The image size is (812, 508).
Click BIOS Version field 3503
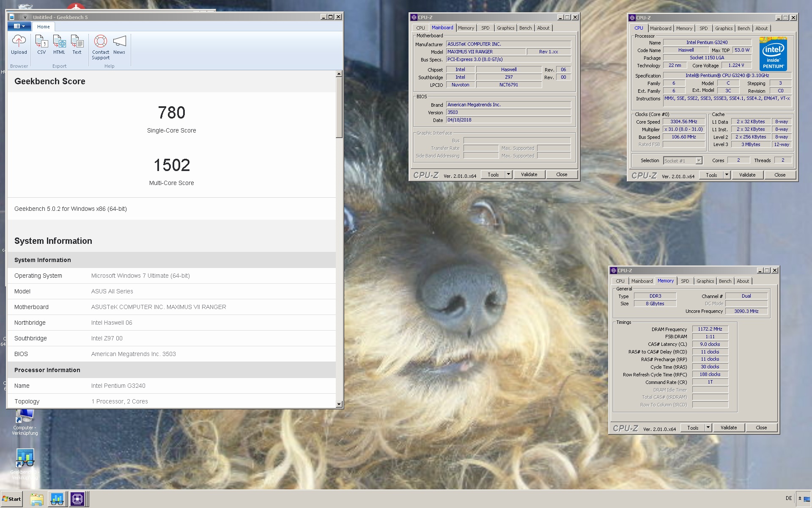click(508, 112)
